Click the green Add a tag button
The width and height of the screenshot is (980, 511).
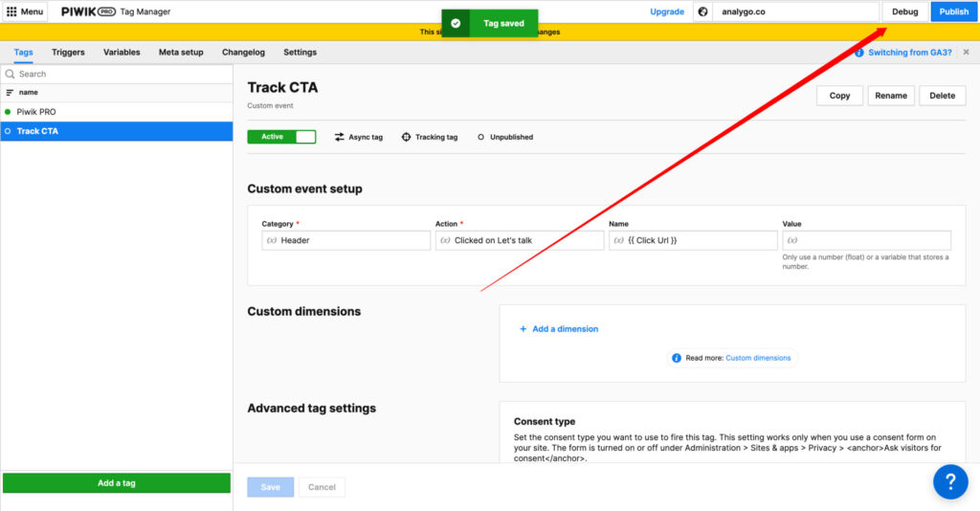click(117, 483)
